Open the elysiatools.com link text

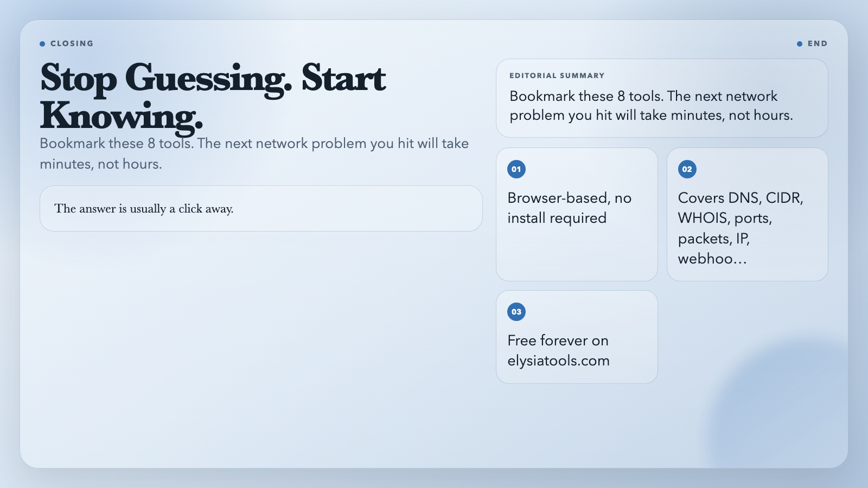point(559,361)
